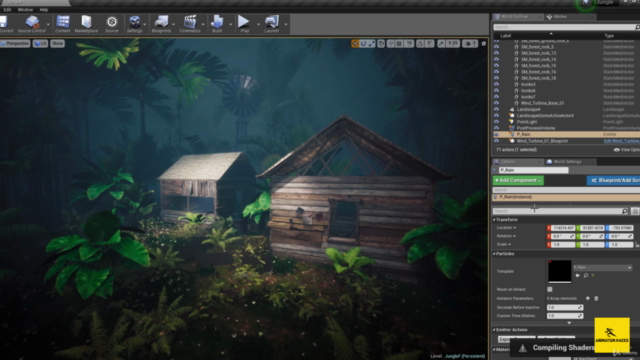The width and height of the screenshot is (640, 360).
Task: Click the Source toolbar icon
Action: [x=111, y=24]
